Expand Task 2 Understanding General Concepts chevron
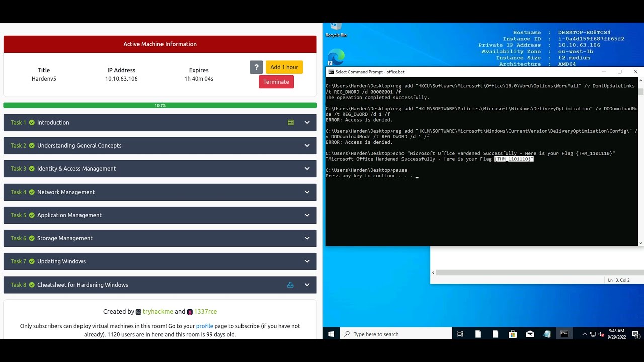Screen dimensions: 644x362 point(307,145)
